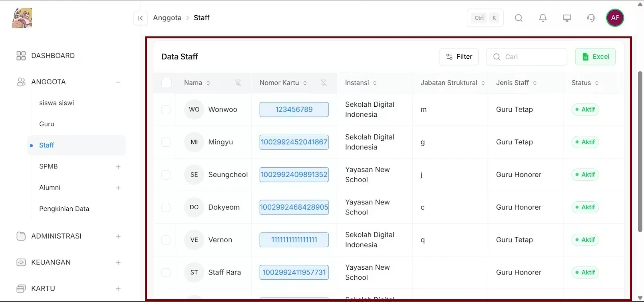The height and width of the screenshot is (302, 644).
Task: Sort by Jenis Staff column arrows
Action: pos(534,83)
